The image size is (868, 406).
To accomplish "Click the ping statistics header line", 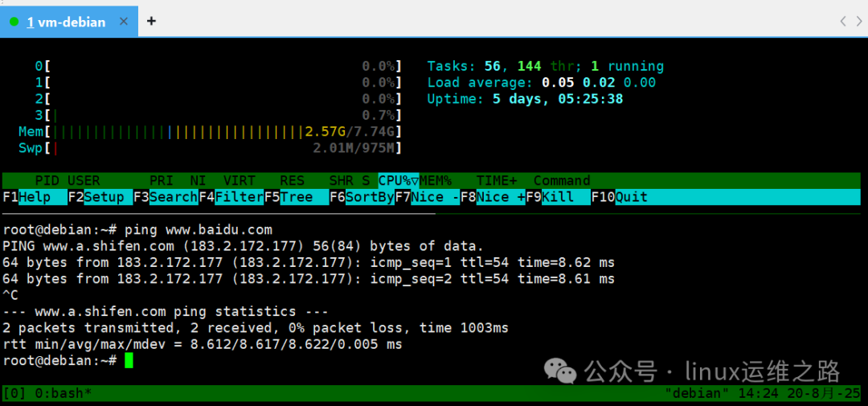I will pos(166,312).
